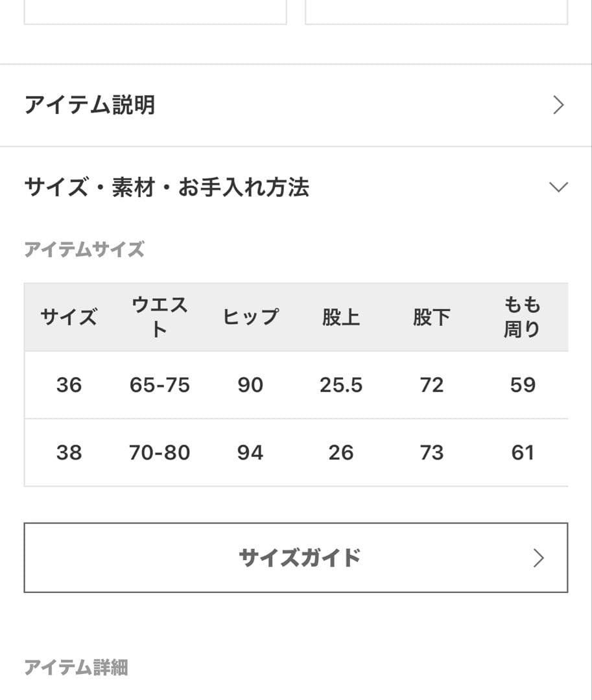Viewport: 592px width, 700px height.
Task: Collapse the サイズ・素材・お手入れ方法 chevron
Action: coord(558,187)
